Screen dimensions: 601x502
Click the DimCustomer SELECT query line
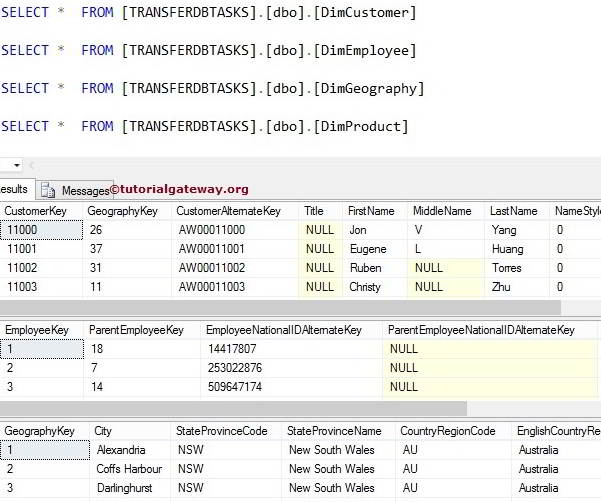[x=209, y=13]
